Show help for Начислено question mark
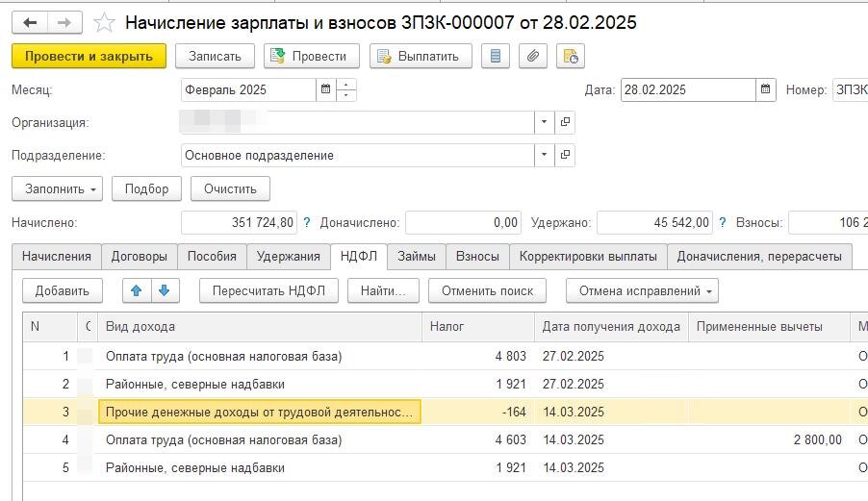 click(x=307, y=222)
